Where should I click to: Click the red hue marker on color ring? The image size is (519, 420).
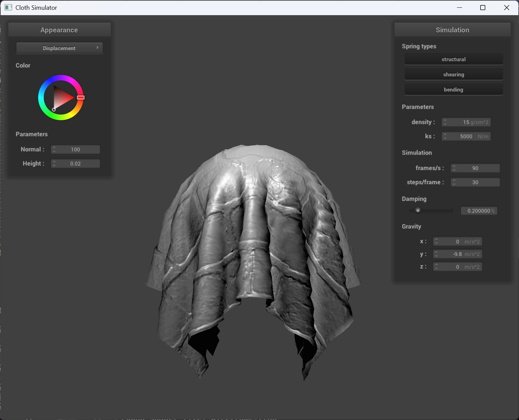(81, 97)
